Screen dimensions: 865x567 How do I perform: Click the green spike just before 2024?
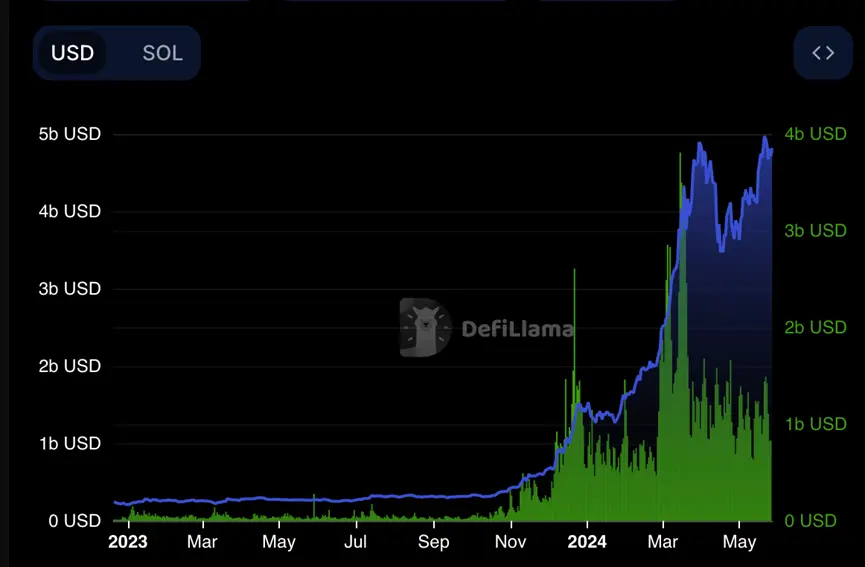(x=574, y=275)
